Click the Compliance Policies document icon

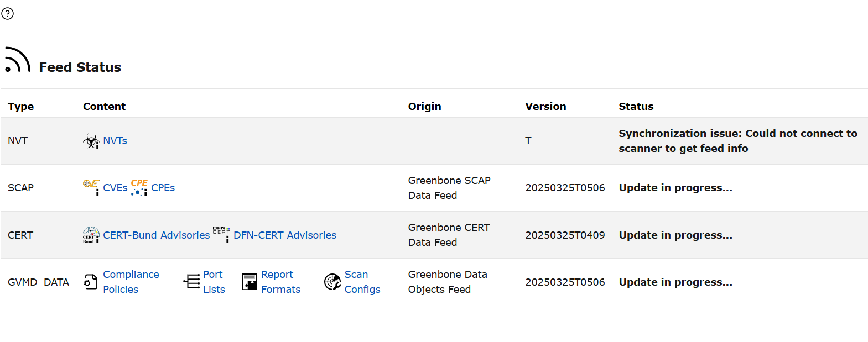[91, 282]
